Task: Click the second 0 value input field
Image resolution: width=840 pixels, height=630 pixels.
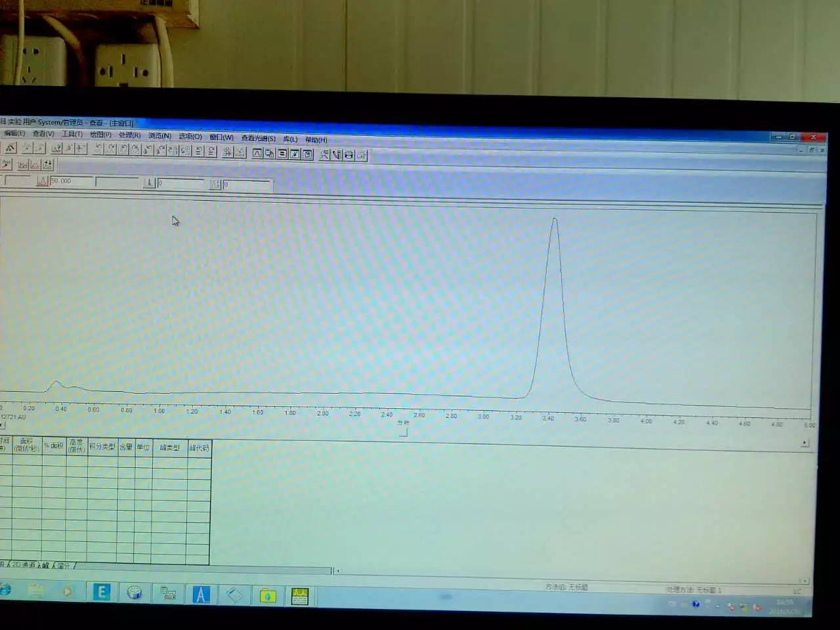Action: click(x=247, y=185)
